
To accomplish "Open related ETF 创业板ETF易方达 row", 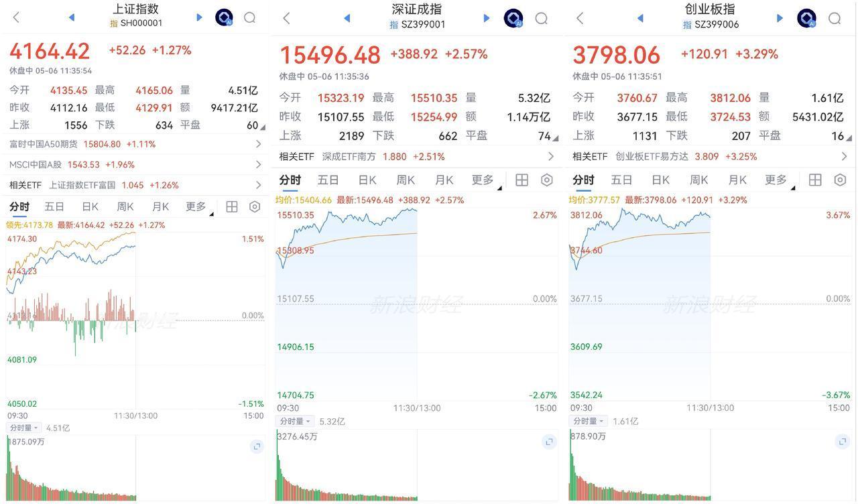I will (x=709, y=156).
